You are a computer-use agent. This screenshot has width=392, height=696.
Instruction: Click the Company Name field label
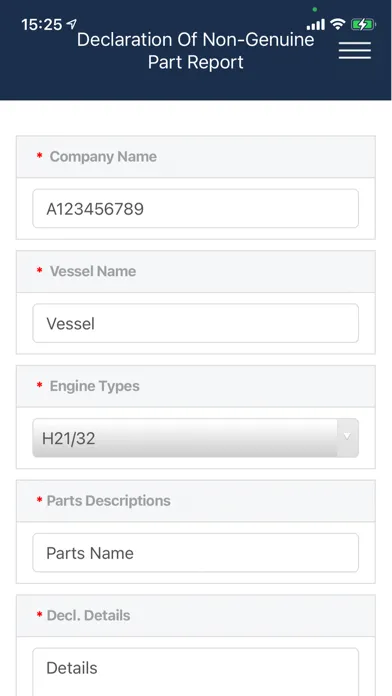(x=103, y=157)
